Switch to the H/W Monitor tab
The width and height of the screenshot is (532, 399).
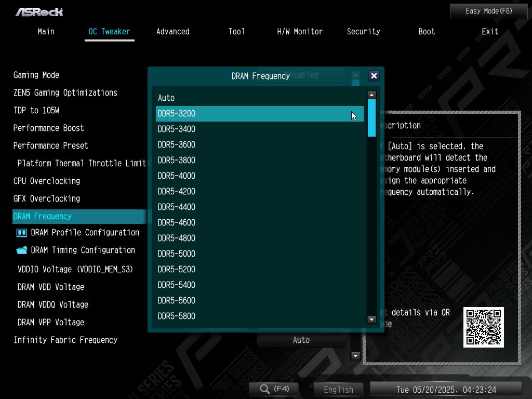(x=300, y=32)
